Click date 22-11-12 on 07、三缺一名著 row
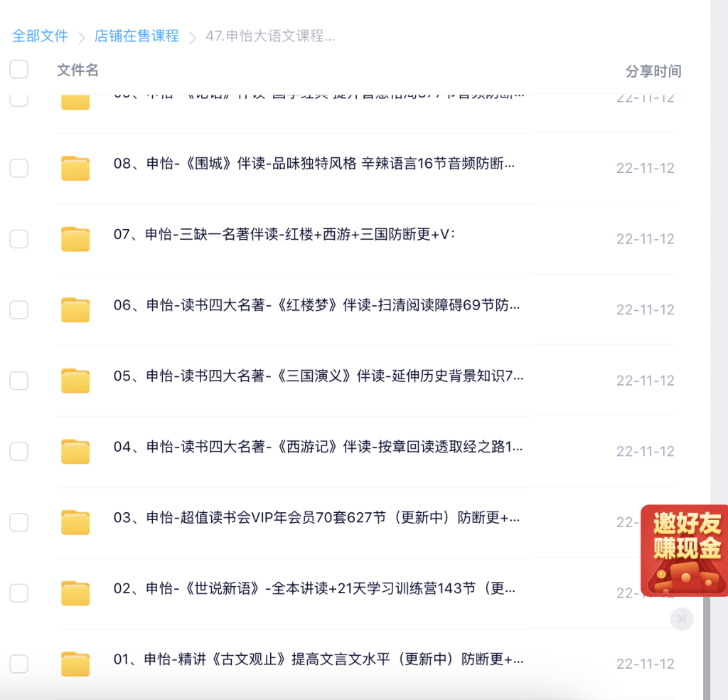 (x=646, y=239)
